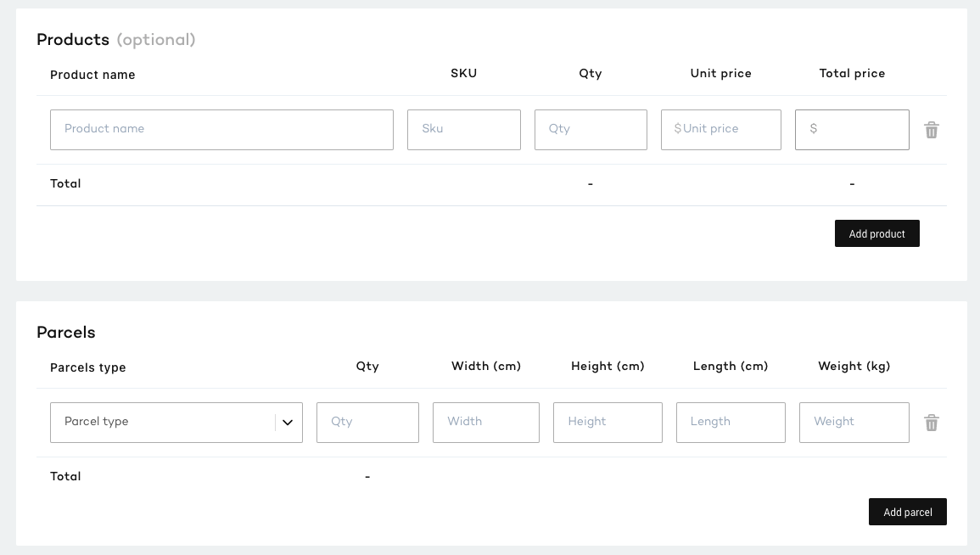Focus the Product name input field
This screenshot has width=980, height=555.
pos(221,130)
